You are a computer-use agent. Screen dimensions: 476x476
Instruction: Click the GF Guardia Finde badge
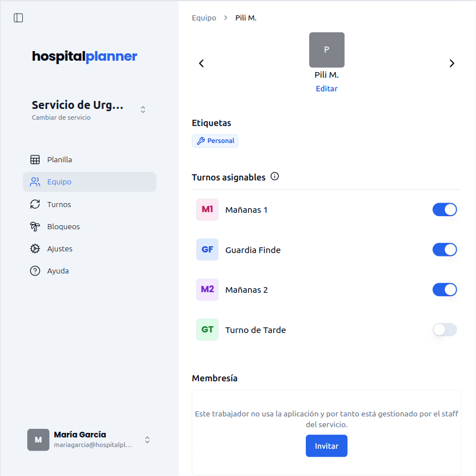pyautogui.click(x=207, y=250)
